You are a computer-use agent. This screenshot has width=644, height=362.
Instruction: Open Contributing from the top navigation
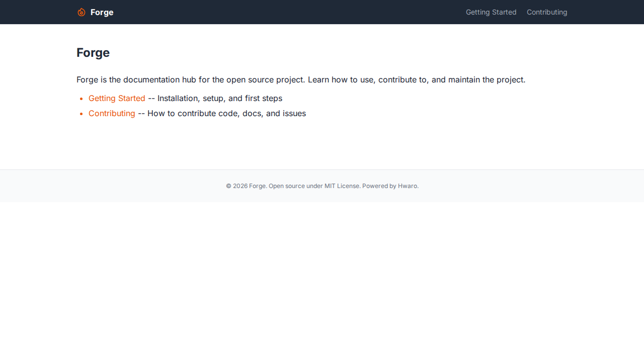[546, 12]
